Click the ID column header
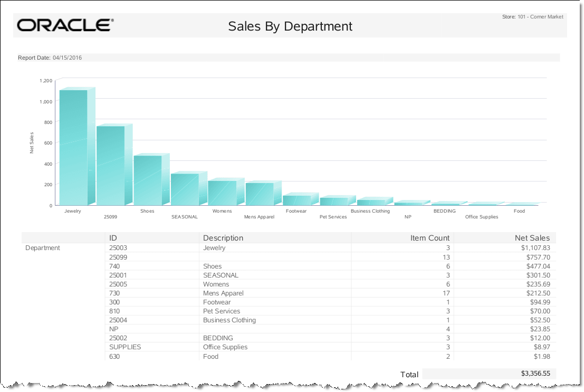Image resolution: width=584 pixels, height=392 pixels. [113, 238]
